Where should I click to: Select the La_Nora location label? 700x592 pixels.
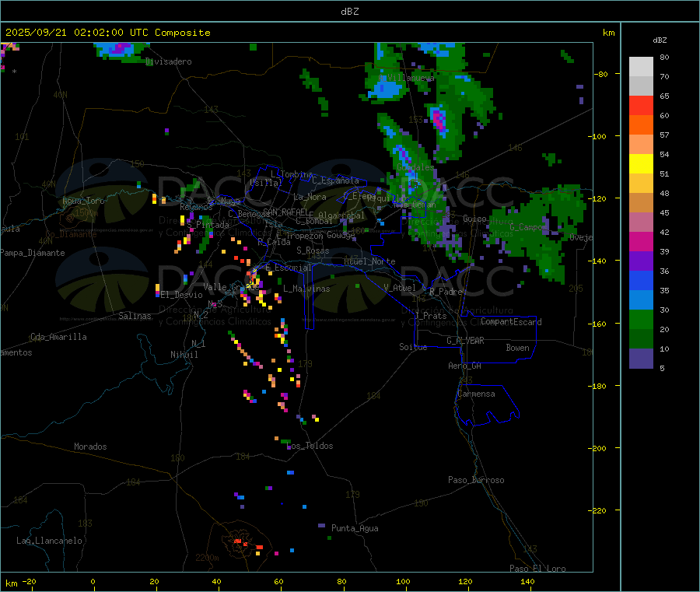[x=310, y=197]
